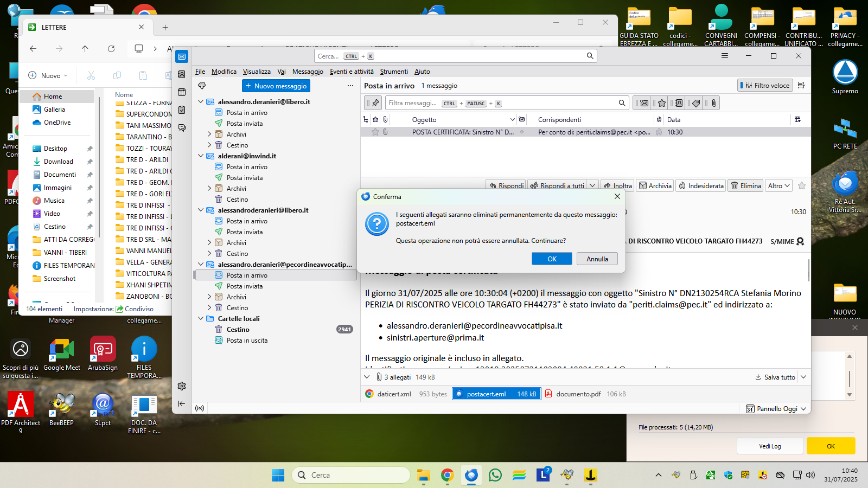
Task: Open the Chat space in the sidebar
Action: (x=182, y=128)
